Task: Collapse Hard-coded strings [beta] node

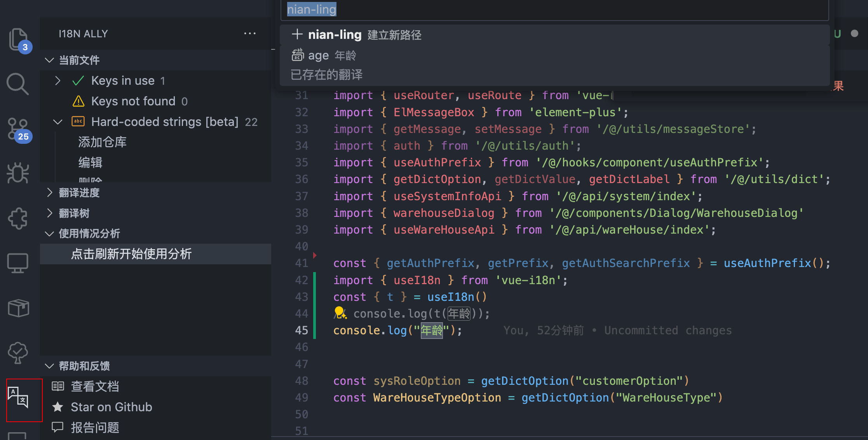Action: (x=58, y=122)
